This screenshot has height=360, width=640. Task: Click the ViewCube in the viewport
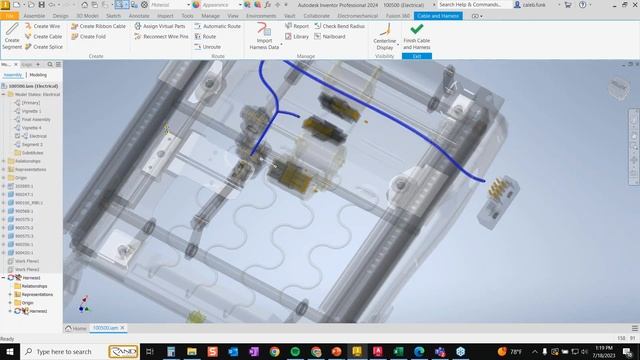pos(618,88)
